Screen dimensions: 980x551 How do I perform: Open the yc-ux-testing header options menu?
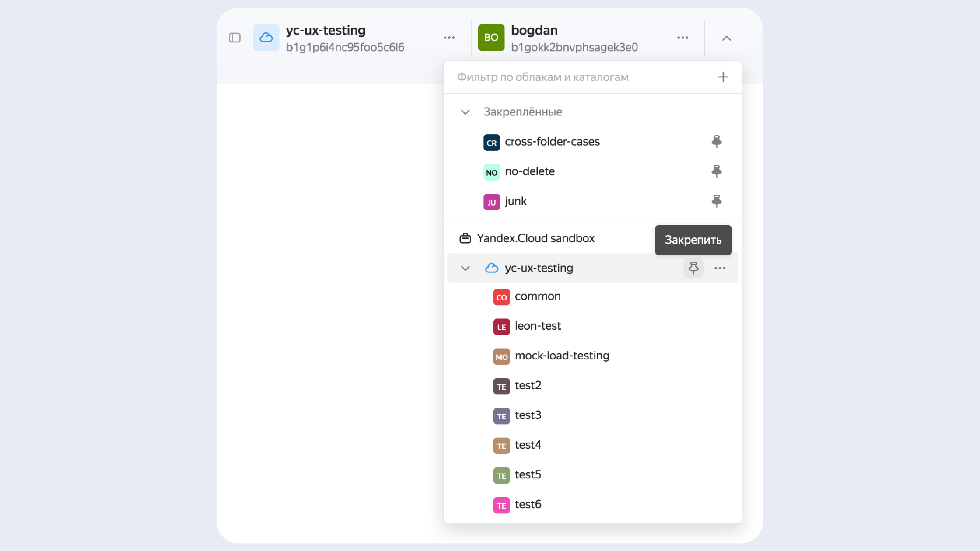point(449,38)
